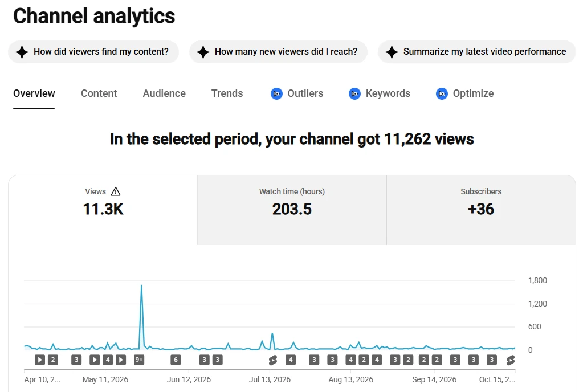The height and width of the screenshot is (392, 579).
Task: Click the warning triangle icon beside Views
Action: click(116, 191)
